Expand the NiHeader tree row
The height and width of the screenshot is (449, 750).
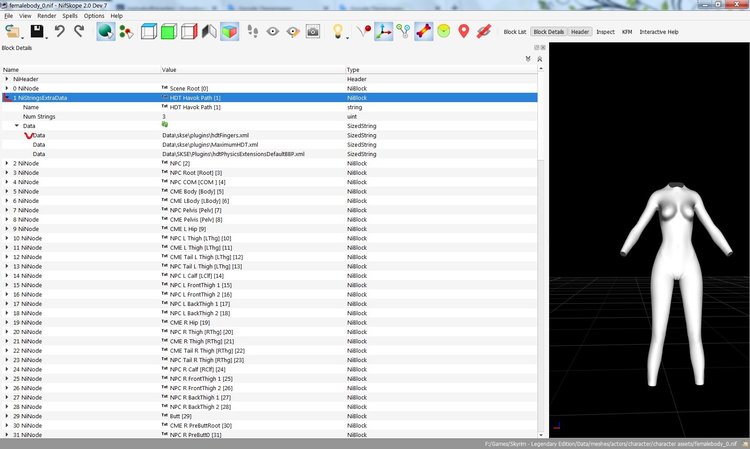7,79
